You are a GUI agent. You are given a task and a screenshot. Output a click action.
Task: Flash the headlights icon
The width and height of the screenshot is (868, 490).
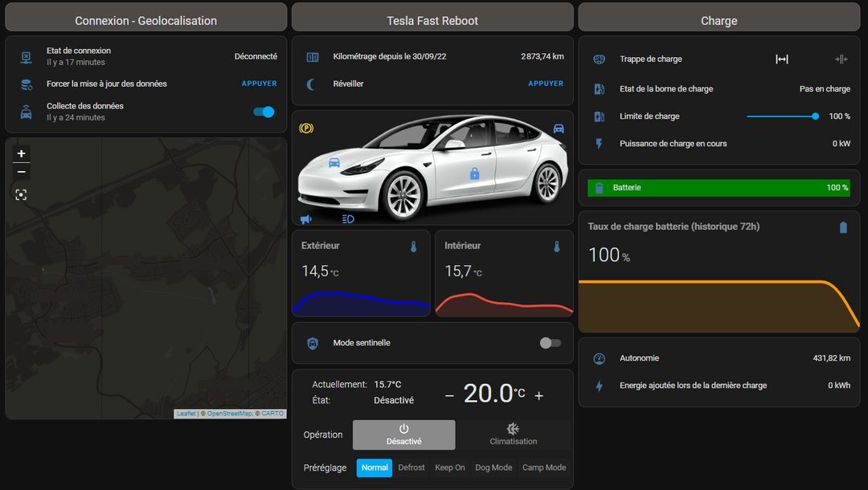tap(348, 218)
